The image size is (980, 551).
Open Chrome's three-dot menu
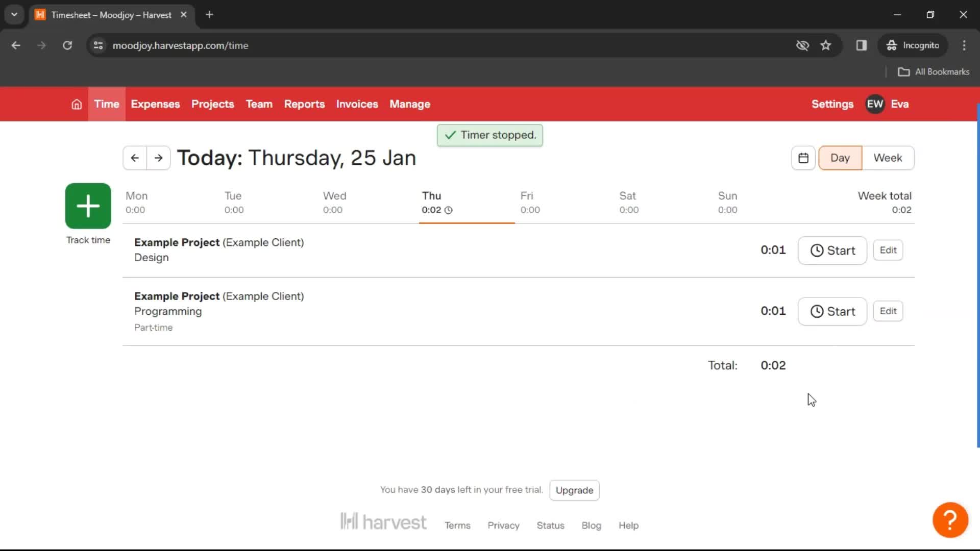pos(964,45)
